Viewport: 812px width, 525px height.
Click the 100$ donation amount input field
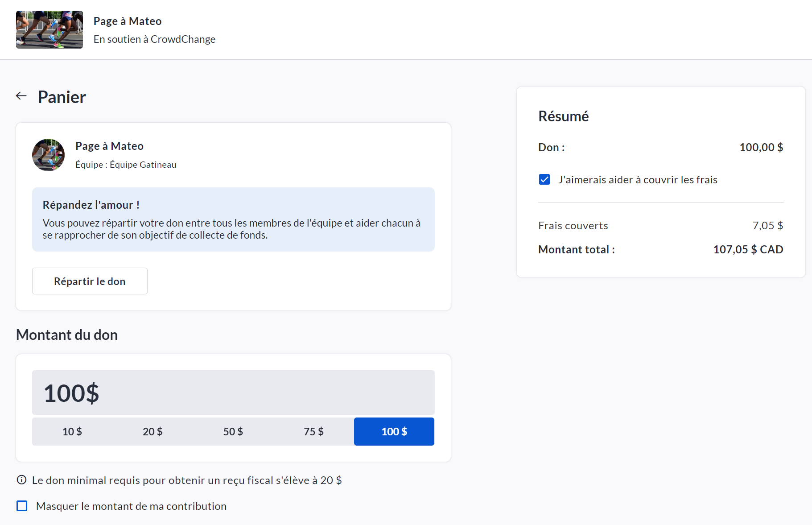tap(233, 393)
